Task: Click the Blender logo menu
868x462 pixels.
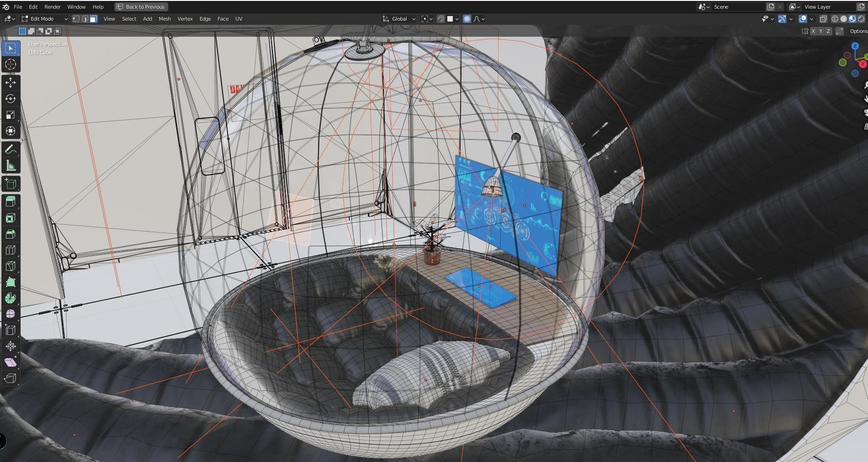Action: click(6, 7)
